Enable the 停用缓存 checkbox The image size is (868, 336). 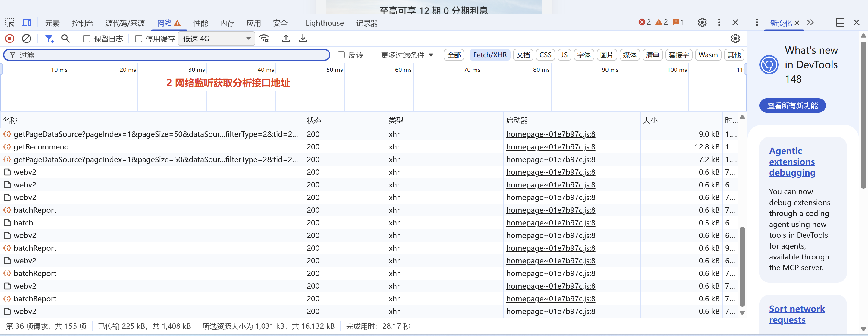coord(139,39)
